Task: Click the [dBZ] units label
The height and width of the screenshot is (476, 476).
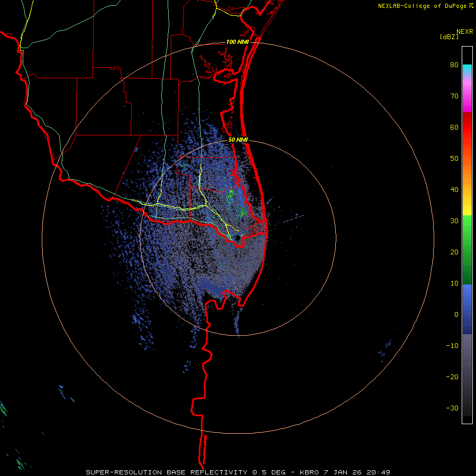Action: click(x=449, y=36)
